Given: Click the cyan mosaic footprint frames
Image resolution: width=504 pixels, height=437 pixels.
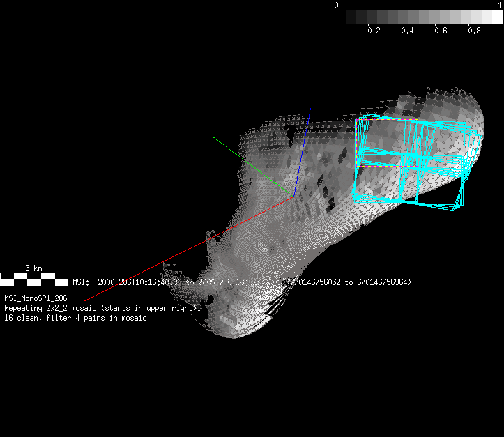Looking at the screenshot, I should (418, 162).
